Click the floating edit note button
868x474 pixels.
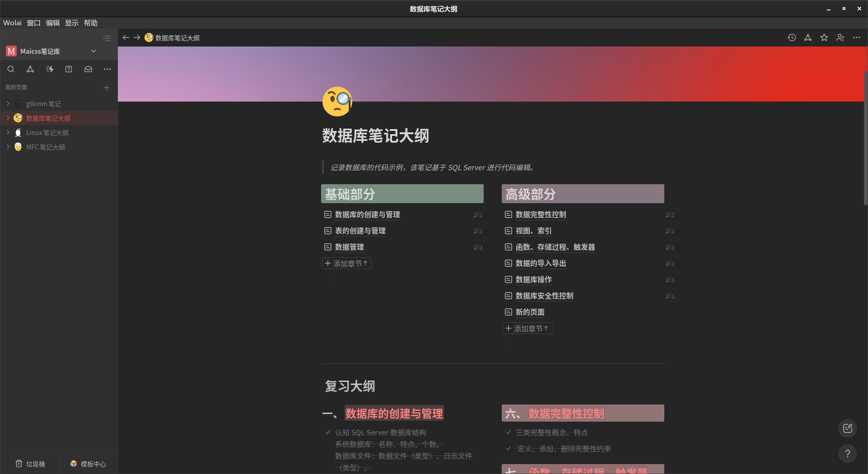[848, 428]
